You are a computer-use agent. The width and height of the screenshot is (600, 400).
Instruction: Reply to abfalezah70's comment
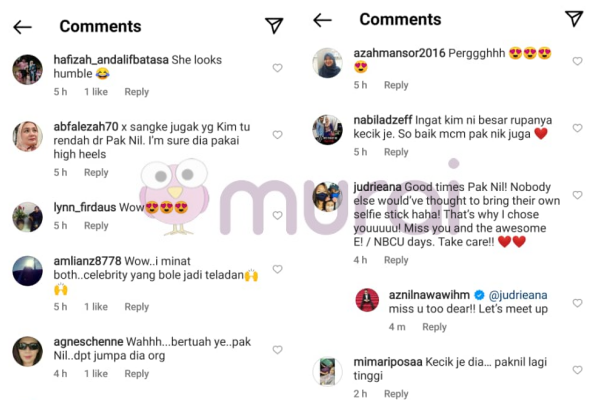(96, 173)
